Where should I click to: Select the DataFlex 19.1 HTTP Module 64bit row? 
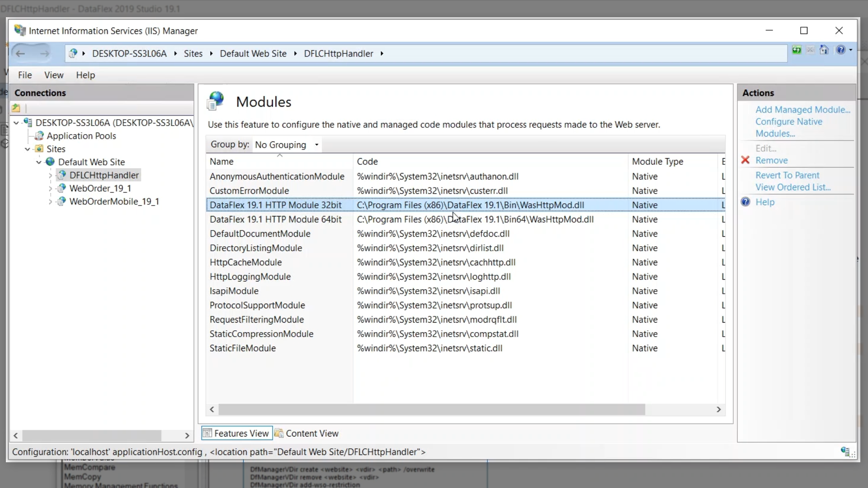coord(275,220)
